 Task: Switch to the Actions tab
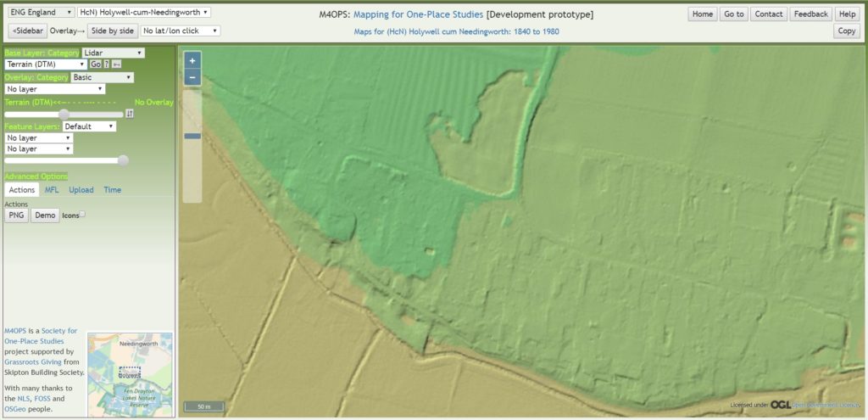point(22,189)
